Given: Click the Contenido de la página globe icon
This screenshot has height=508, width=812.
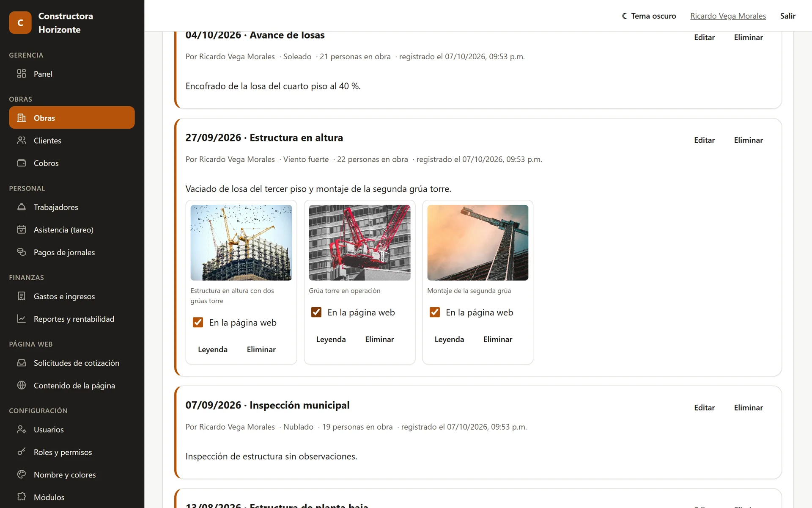Looking at the screenshot, I should 22,385.
